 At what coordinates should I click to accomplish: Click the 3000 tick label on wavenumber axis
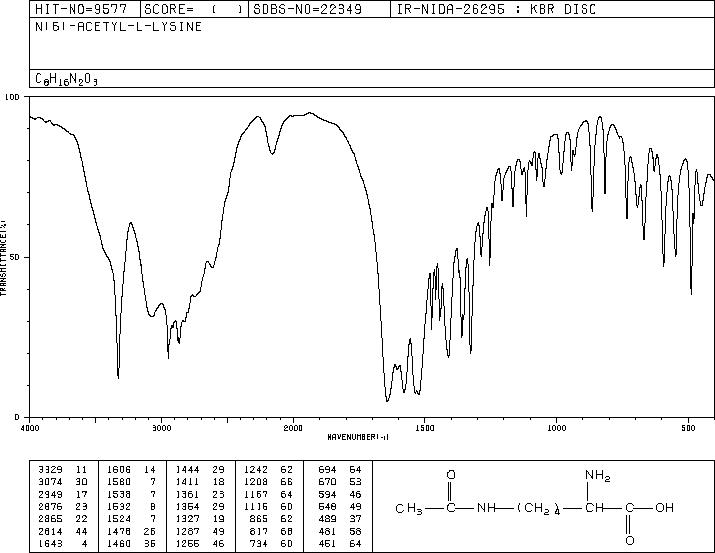pyautogui.click(x=161, y=428)
